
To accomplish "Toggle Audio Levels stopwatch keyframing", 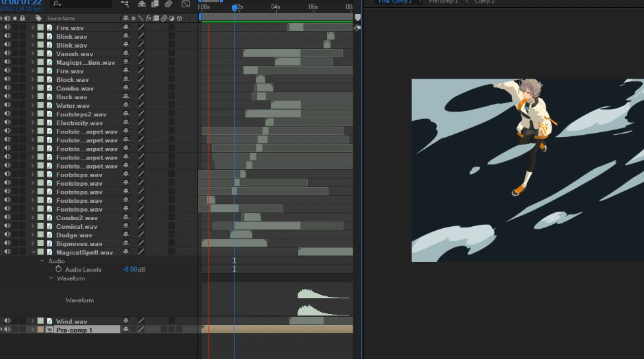I will tap(58, 269).
